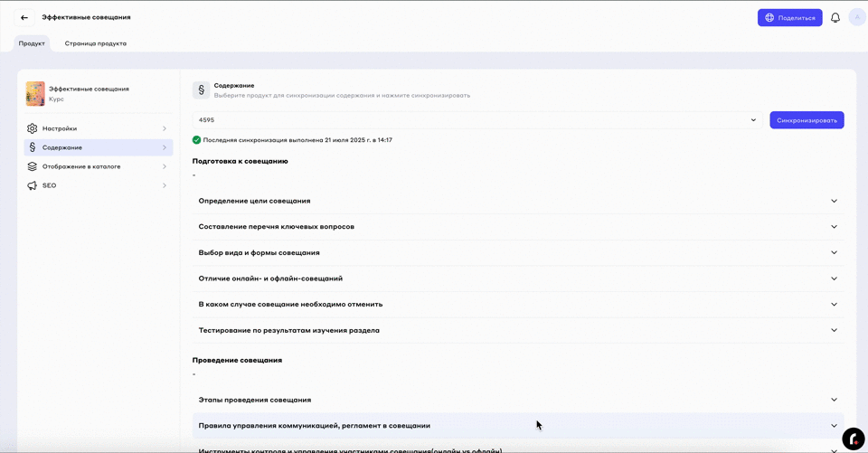Expand Этапы проведения совещания
Image resolution: width=868 pixels, height=453 pixels.
[x=518, y=400]
